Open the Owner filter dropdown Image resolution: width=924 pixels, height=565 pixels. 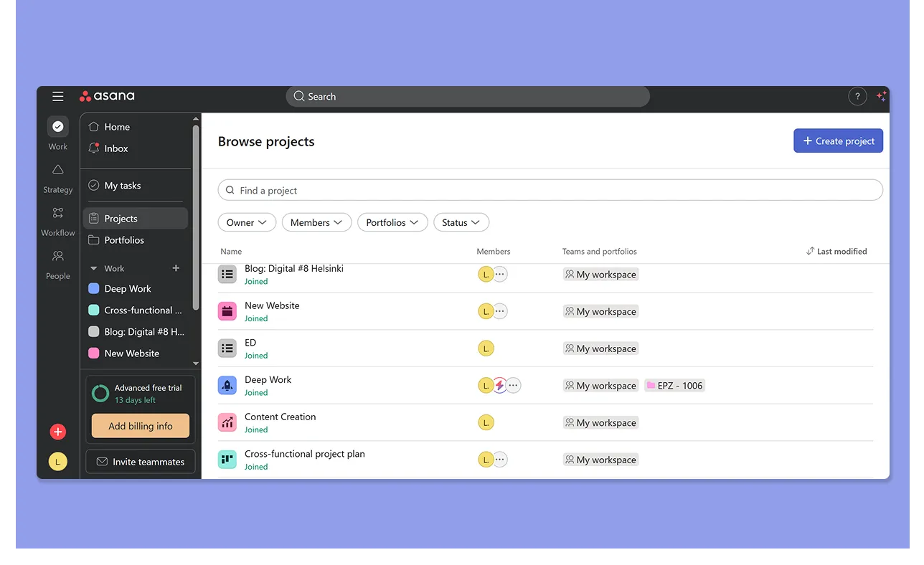coord(247,222)
